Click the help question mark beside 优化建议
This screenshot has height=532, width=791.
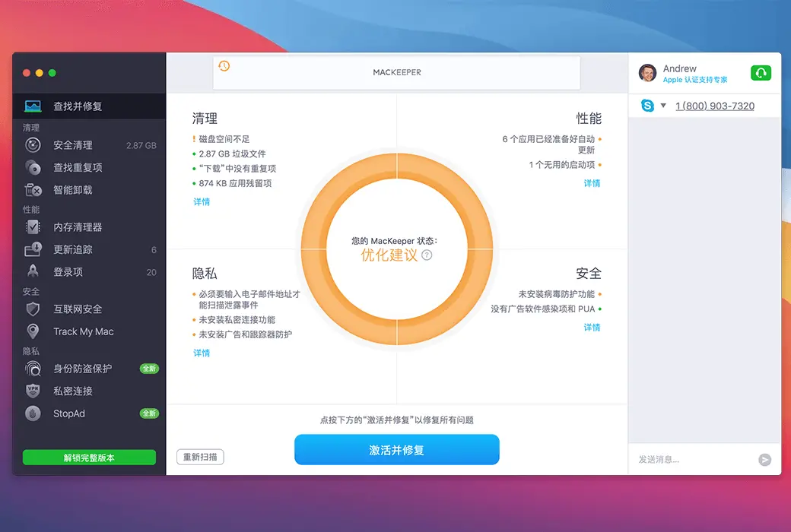(x=427, y=255)
